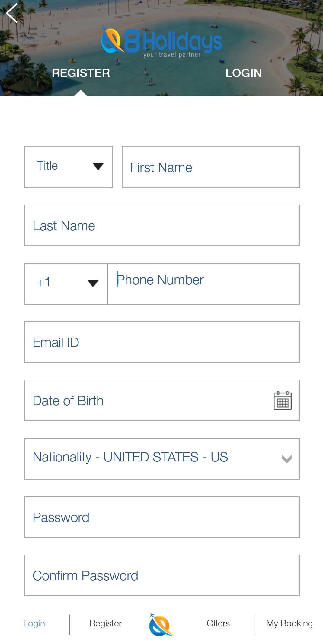Tap Login in the bottom navigation
323x644 pixels.
pos(34,623)
